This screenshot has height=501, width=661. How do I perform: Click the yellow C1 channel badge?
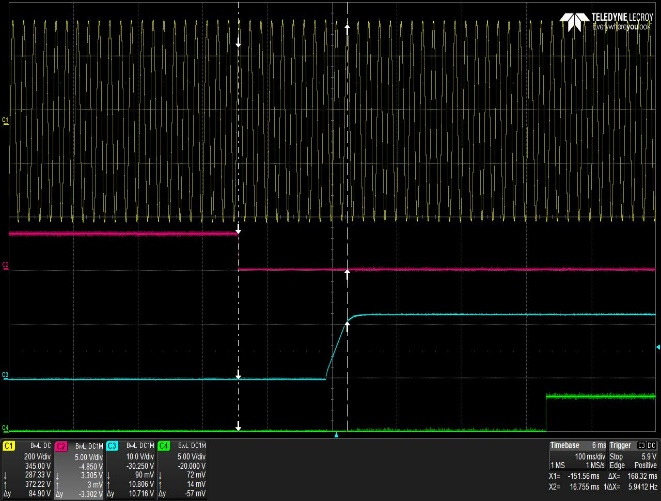pos(10,444)
